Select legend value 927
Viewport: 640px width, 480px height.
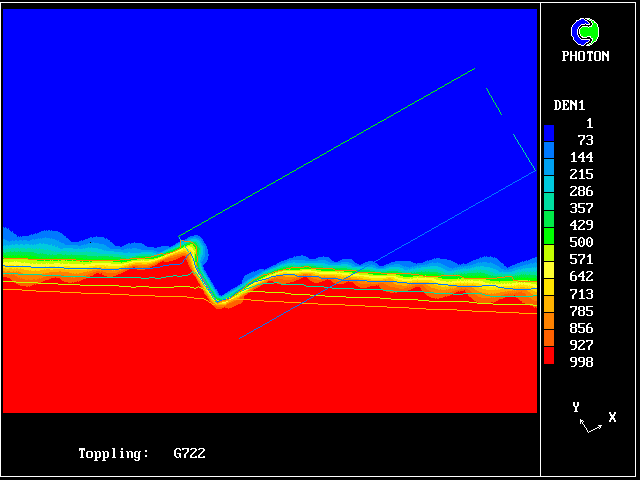[x=581, y=345]
